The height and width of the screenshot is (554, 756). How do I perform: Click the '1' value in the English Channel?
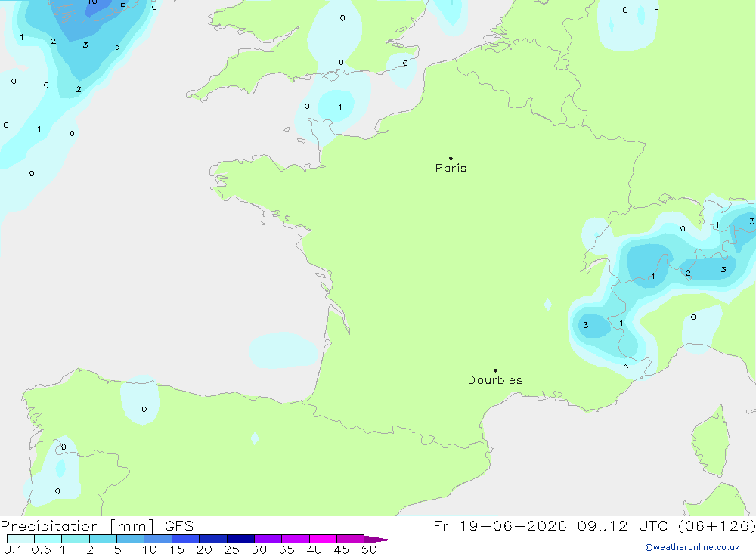340,107
